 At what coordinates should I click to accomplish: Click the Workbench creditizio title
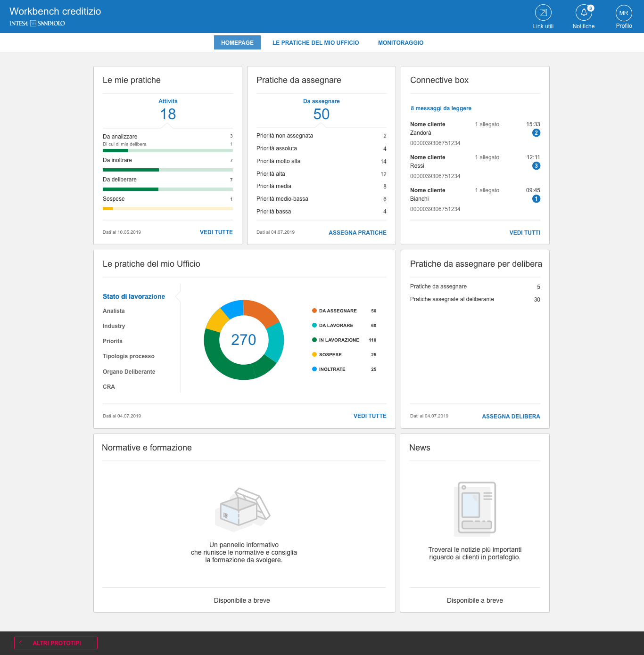pos(55,11)
